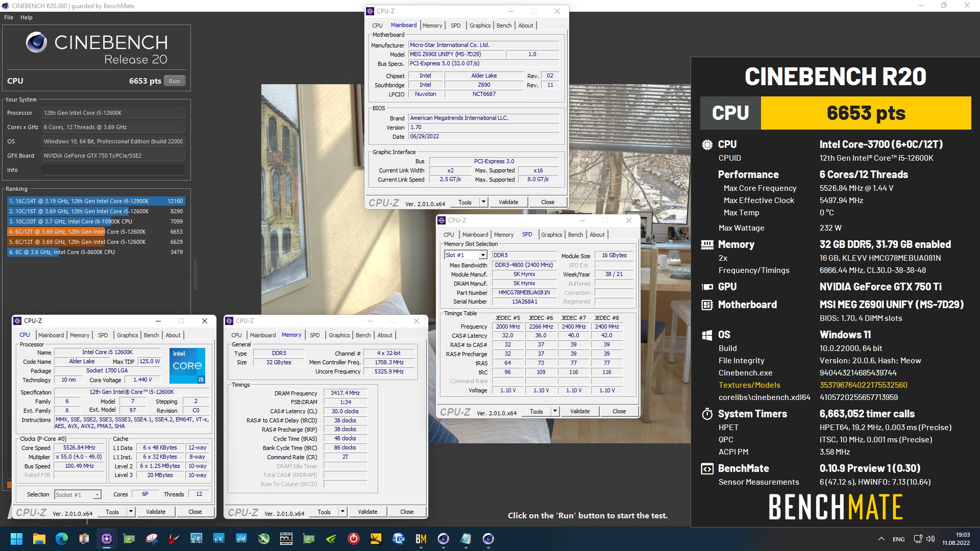Select the purple CPU-Z taskbar icon

106,539
